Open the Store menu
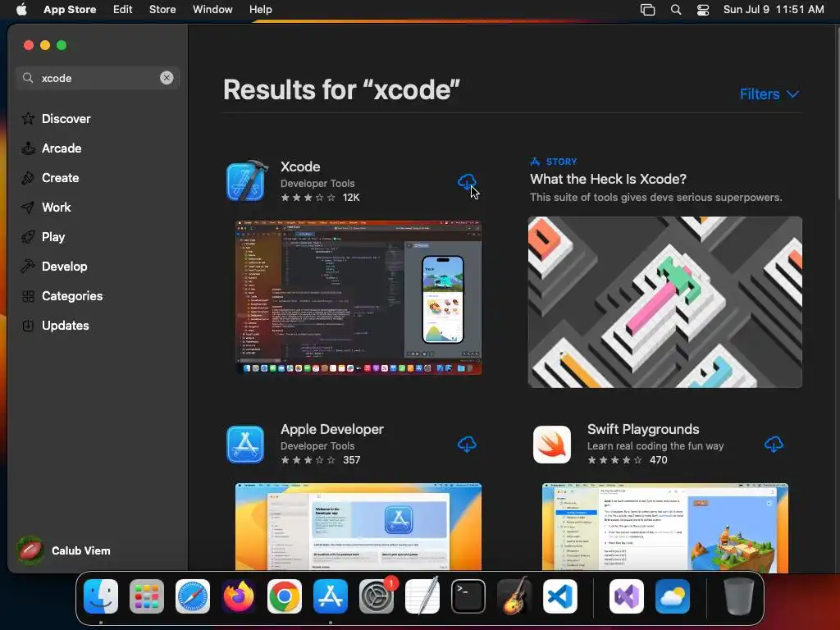 162,10
